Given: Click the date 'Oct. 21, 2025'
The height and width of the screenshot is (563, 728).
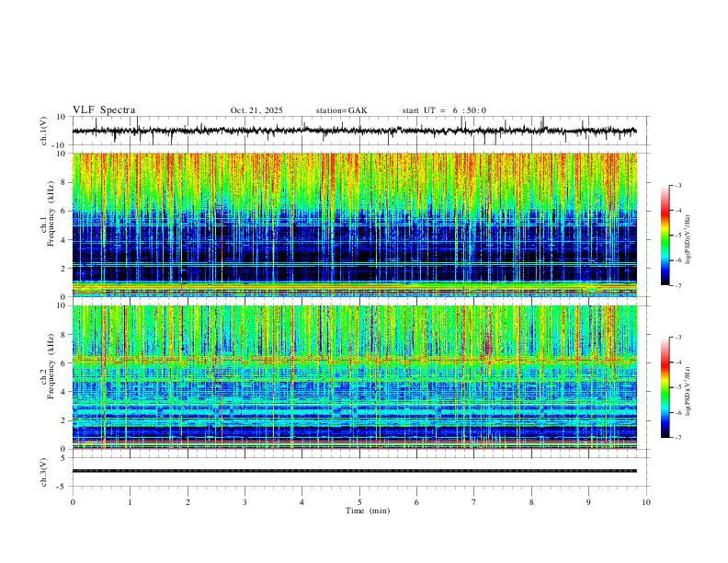Looking at the screenshot, I should [x=256, y=110].
